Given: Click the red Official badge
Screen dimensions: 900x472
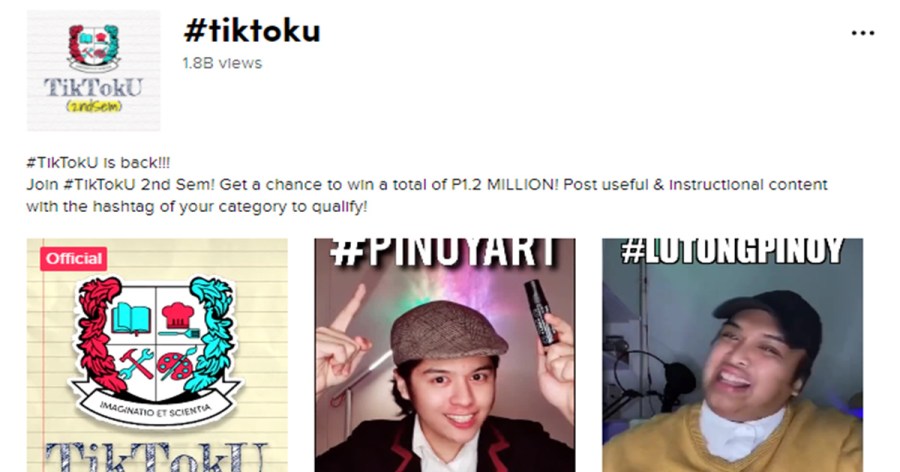Looking at the screenshot, I should [73, 258].
